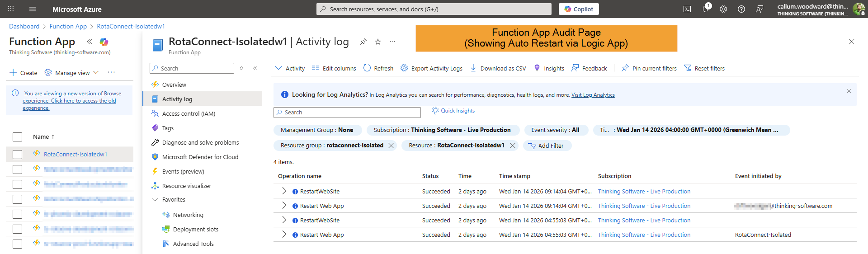This screenshot has height=254, width=868.
Task: Click the Add Filter button
Action: [547, 146]
